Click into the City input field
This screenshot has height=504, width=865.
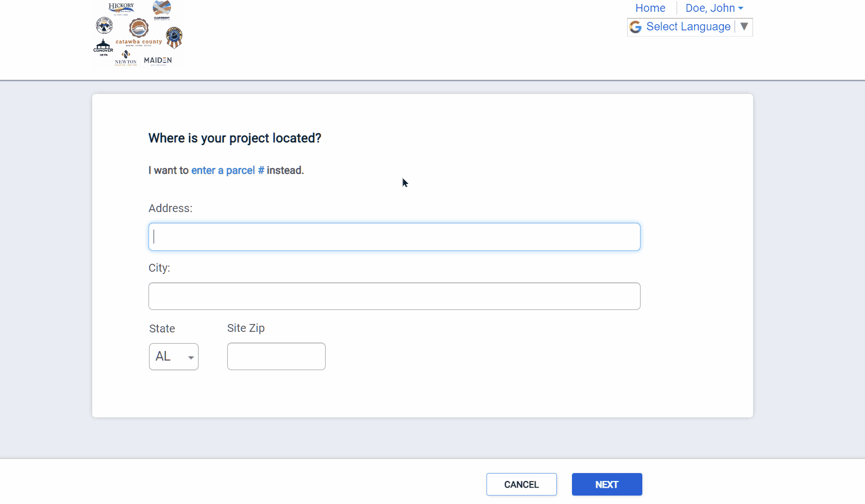[x=394, y=296]
